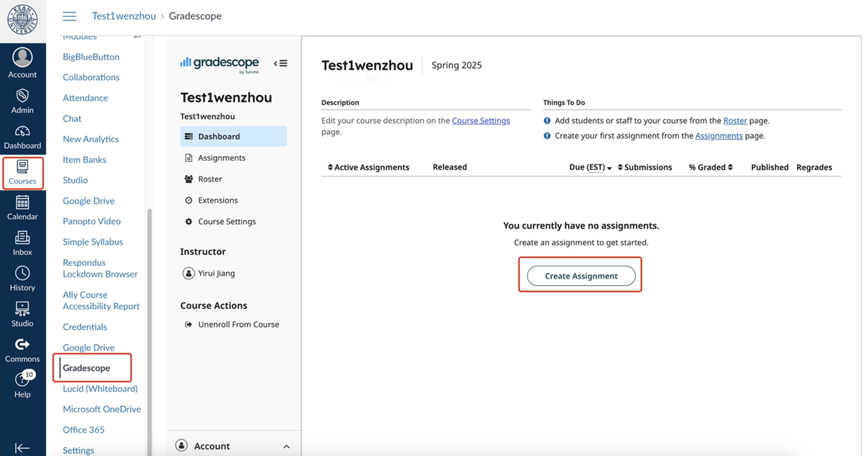This screenshot has width=868, height=456.
Task: Click the Released column header
Action: tap(450, 167)
